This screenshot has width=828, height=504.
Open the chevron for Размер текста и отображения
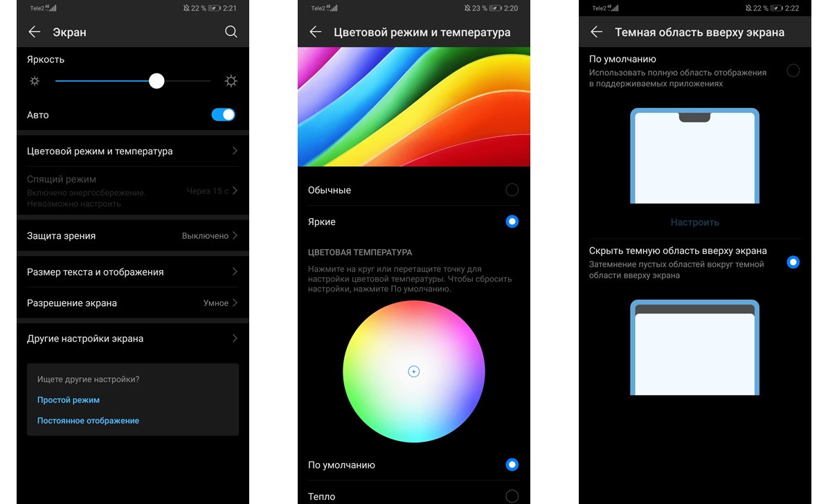point(235,271)
